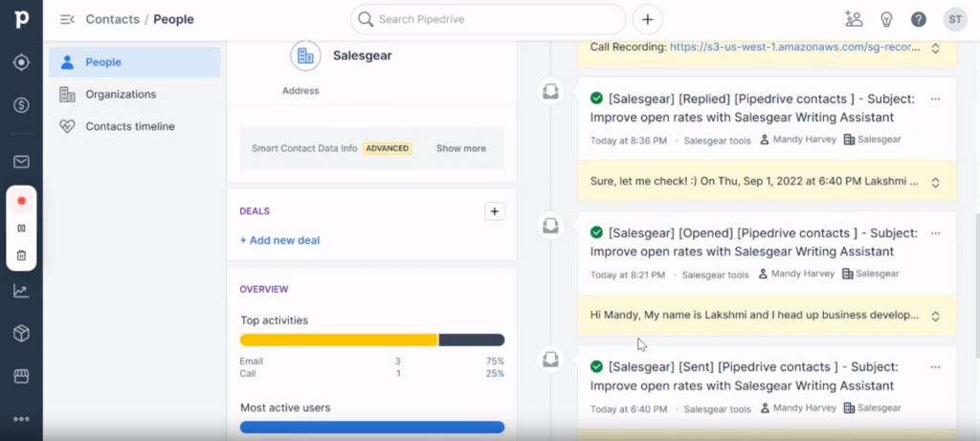
Task: Click Show more for Smart Contact Data
Action: 460,148
